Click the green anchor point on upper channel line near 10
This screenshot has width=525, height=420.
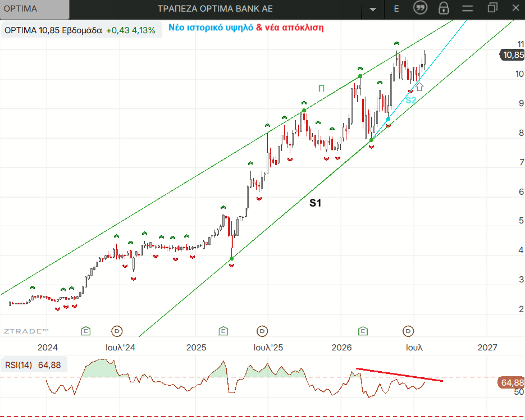pyautogui.click(x=360, y=76)
